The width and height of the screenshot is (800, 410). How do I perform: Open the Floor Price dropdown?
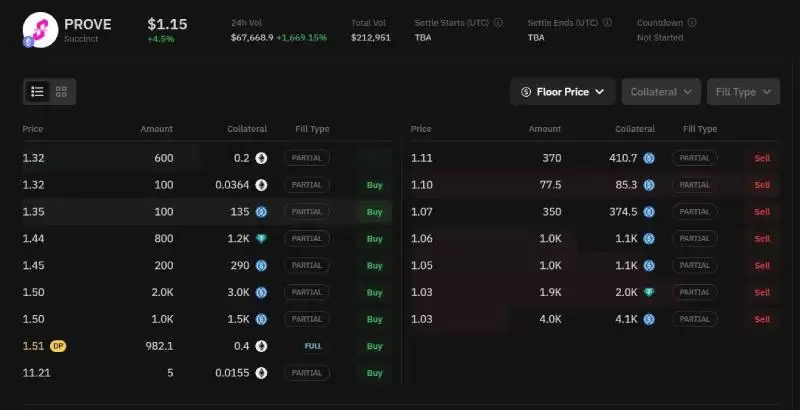click(562, 92)
